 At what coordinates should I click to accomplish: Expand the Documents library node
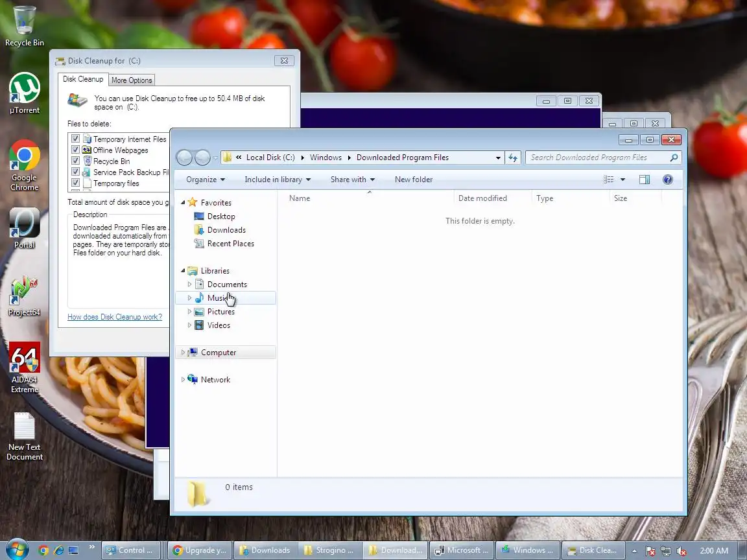189,285
